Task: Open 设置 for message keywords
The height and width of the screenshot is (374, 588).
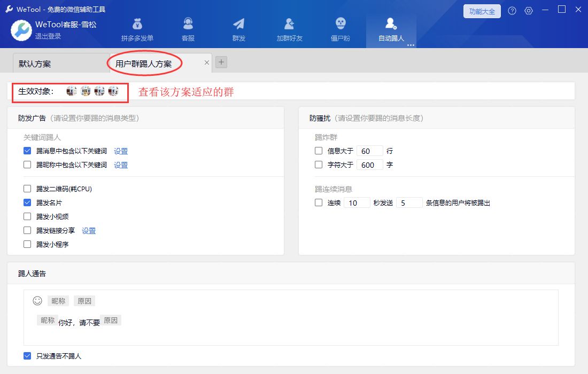Action: [121, 151]
